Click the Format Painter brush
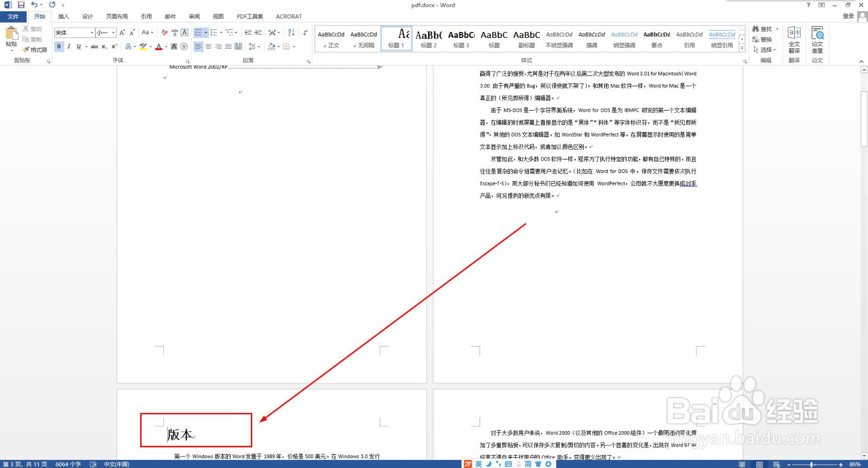The height and width of the screenshot is (468, 868). pos(35,49)
